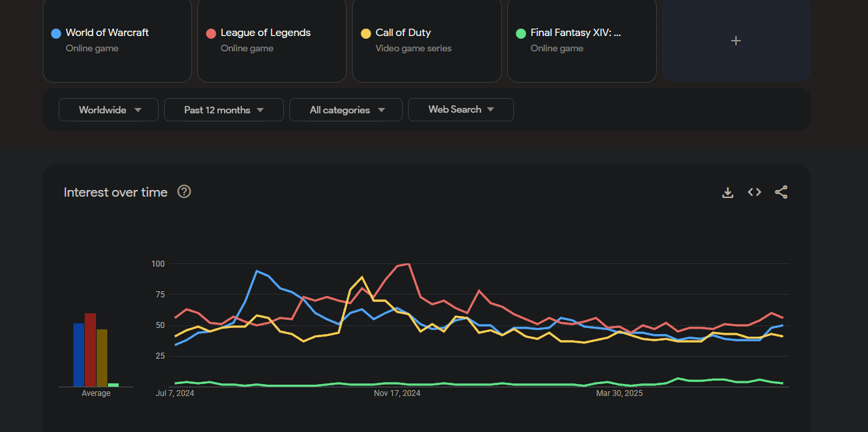Click the 25 value on the y-axis

point(159,356)
